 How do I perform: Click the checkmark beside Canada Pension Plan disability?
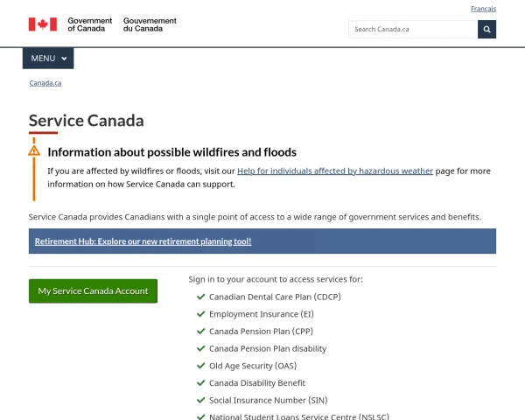200,348
